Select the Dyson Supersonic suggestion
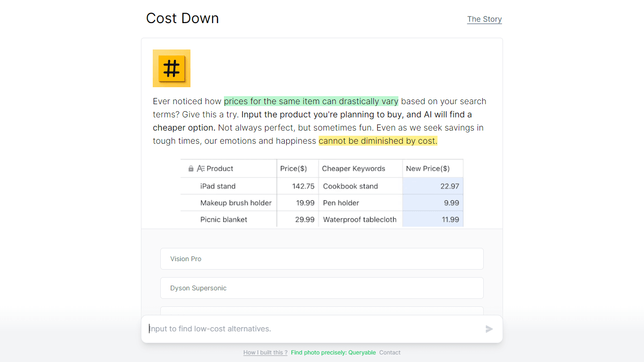This screenshot has width=644, height=362. 322,288
